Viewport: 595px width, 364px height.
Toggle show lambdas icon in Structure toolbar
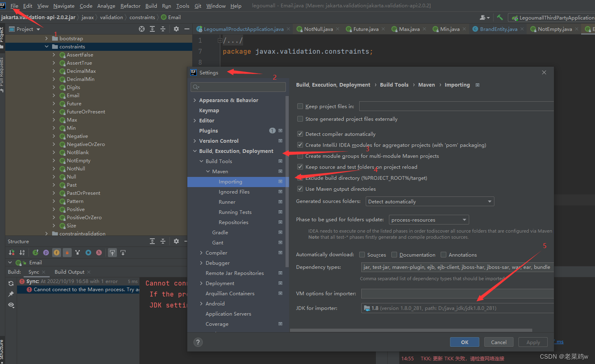coord(99,253)
